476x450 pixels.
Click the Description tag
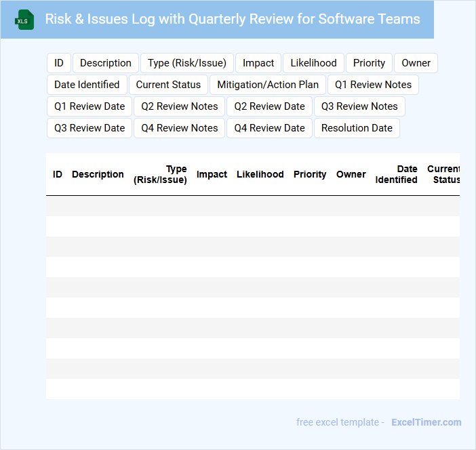coord(106,63)
